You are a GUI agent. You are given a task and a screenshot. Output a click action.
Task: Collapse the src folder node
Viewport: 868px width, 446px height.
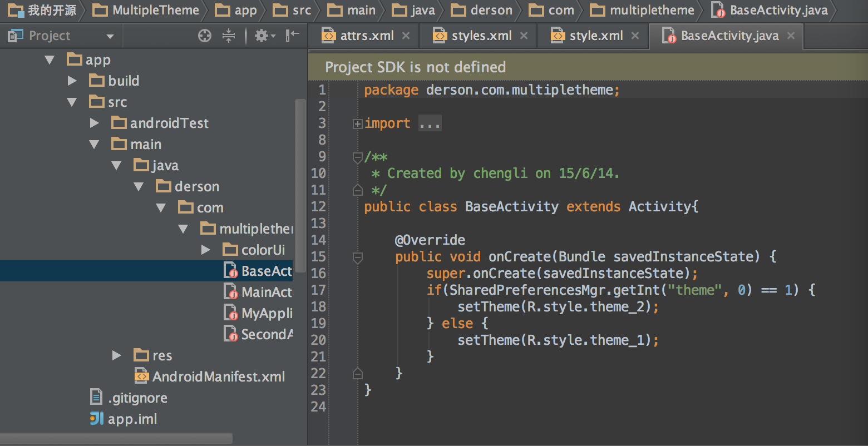(72, 102)
